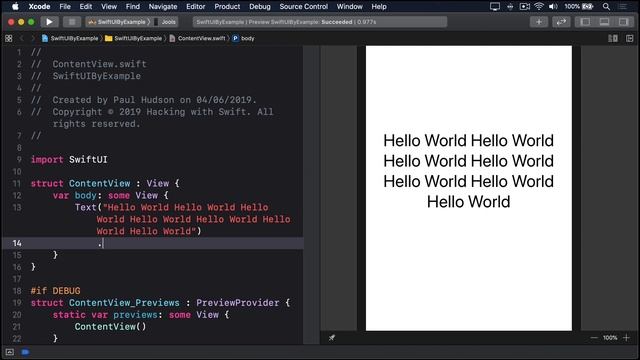Image resolution: width=640 pixels, height=360 pixels.
Task: Open Notification Center list icon
Action: click(x=623, y=7)
